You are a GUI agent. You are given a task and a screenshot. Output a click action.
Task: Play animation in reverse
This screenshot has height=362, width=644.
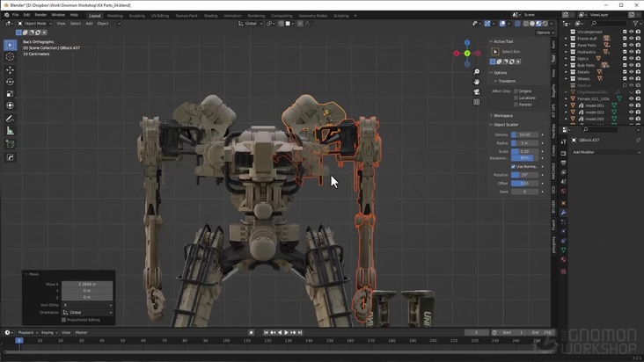pyautogui.click(x=280, y=332)
